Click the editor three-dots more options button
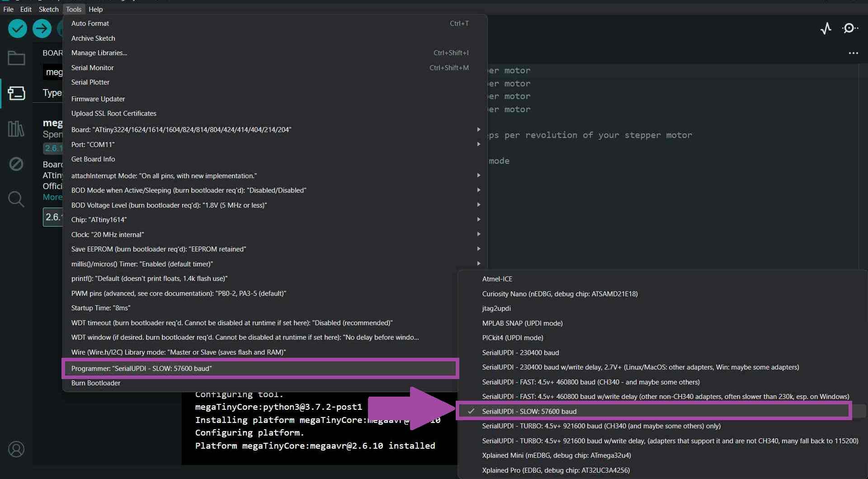This screenshot has height=479, width=868. (853, 53)
